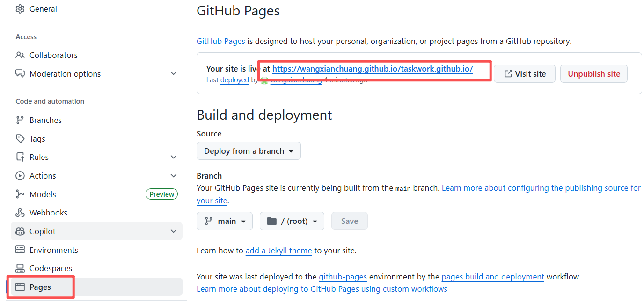This screenshot has height=301, width=644.
Task: Click add a Jekyll theme link
Action: (278, 251)
